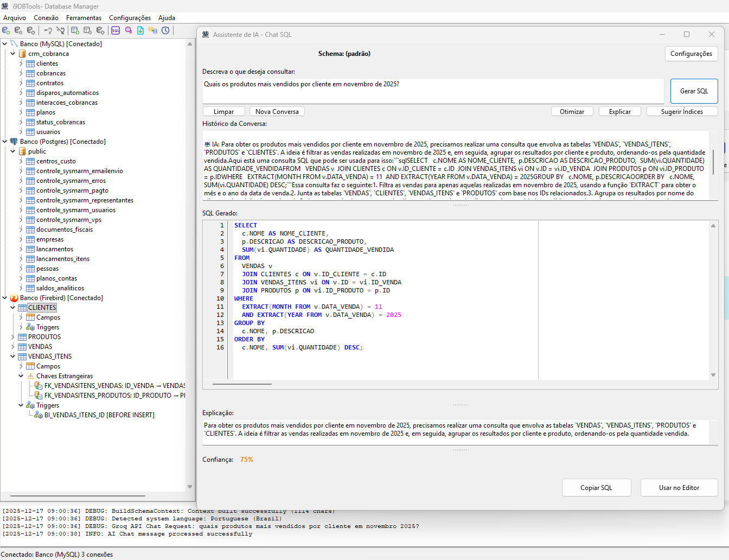The width and height of the screenshot is (729, 560).
Task: Collapse the public schema node
Action: 13,151
